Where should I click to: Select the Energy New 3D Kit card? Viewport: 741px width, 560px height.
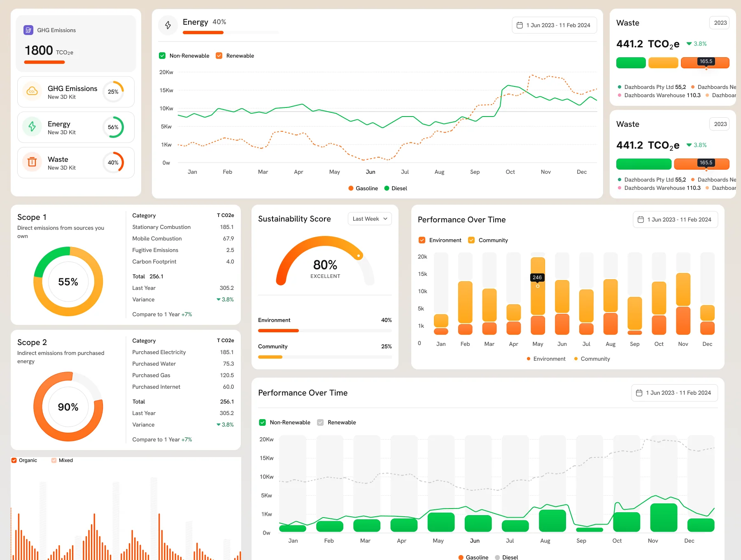[x=76, y=127]
